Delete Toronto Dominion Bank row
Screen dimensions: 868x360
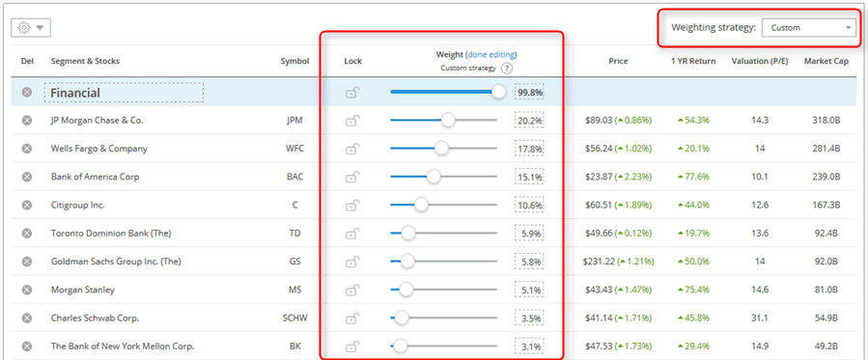point(27,234)
